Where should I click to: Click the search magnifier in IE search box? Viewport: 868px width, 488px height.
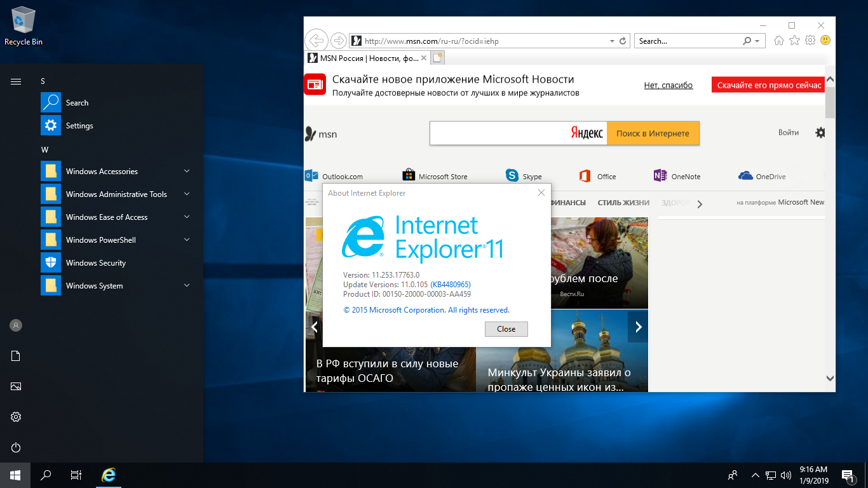747,41
